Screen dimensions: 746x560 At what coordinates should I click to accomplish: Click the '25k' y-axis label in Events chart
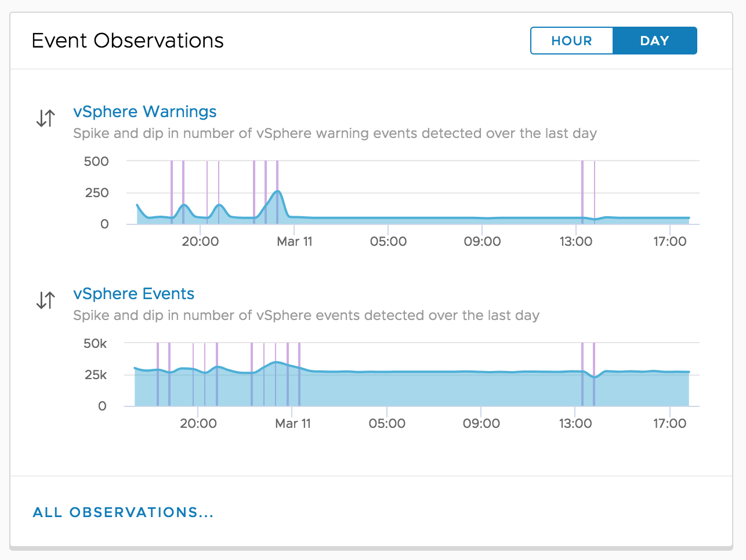tap(96, 374)
